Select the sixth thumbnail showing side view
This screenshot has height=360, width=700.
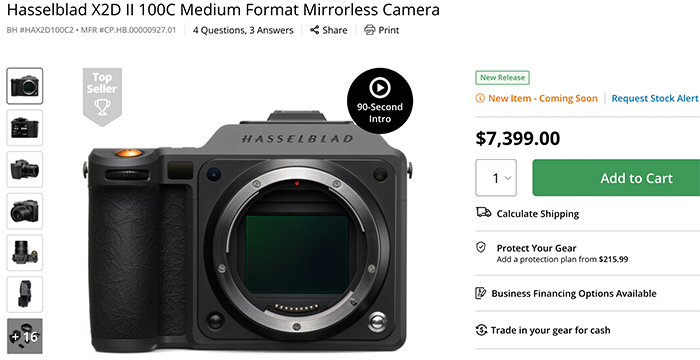[25, 294]
